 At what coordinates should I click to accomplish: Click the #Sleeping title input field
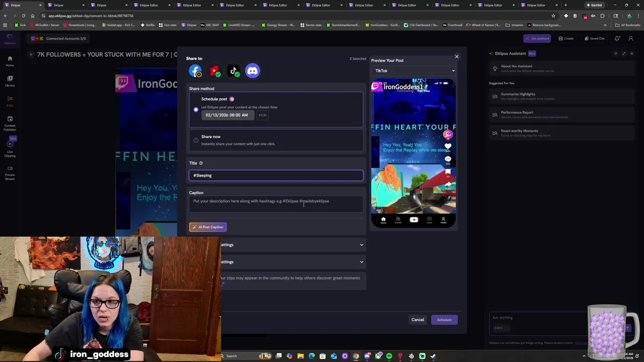click(x=276, y=175)
